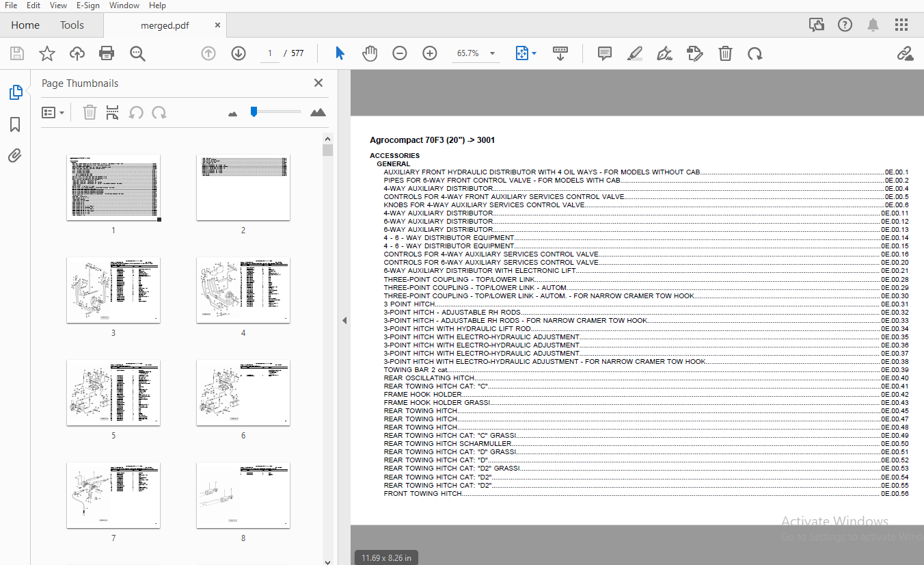924x565 pixels.
Task: Open the E-Sign menu
Action: [x=87, y=5]
